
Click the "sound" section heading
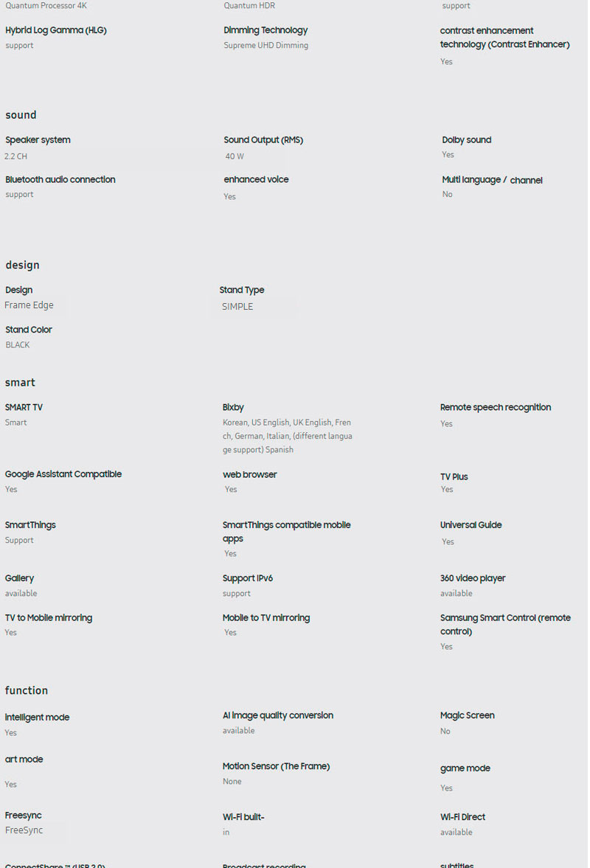click(x=21, y=115)
